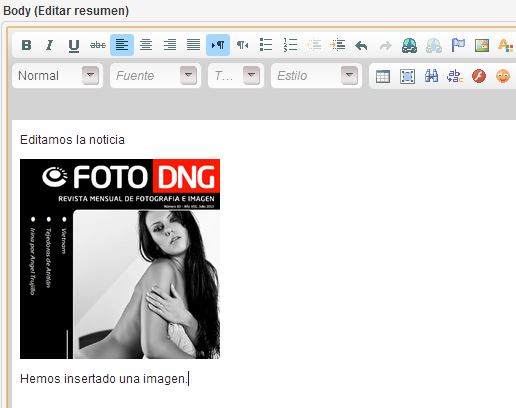516x408 pixels.
Task: Remove link with the faded globe icon
Action: tap(434, 45)
